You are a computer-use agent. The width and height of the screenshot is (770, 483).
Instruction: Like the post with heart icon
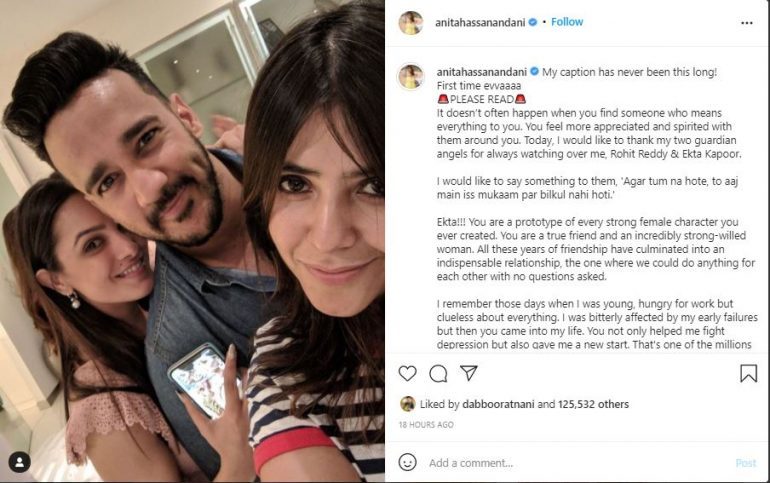point(407,374)
